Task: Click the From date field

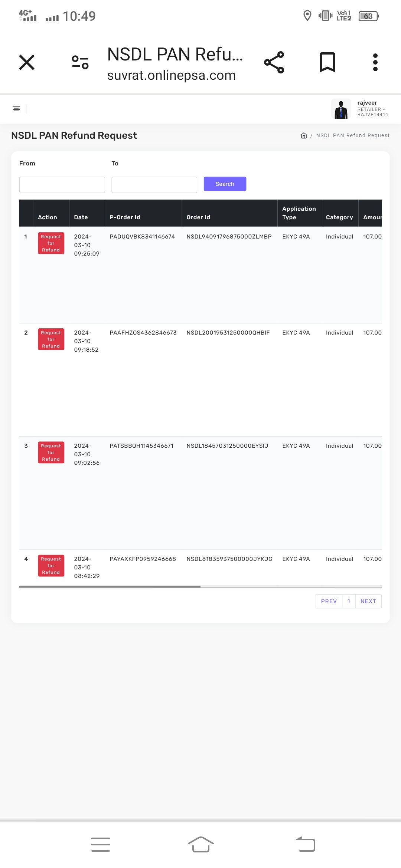Action: [x=62, y=185]
